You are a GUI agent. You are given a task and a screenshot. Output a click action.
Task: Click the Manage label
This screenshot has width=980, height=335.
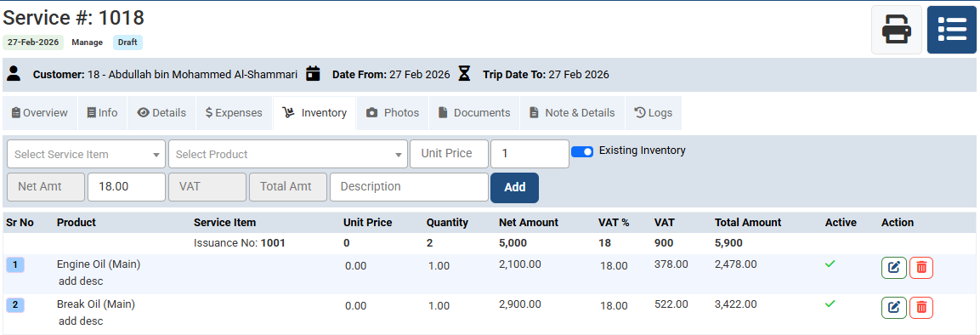(x=88, y=43)
